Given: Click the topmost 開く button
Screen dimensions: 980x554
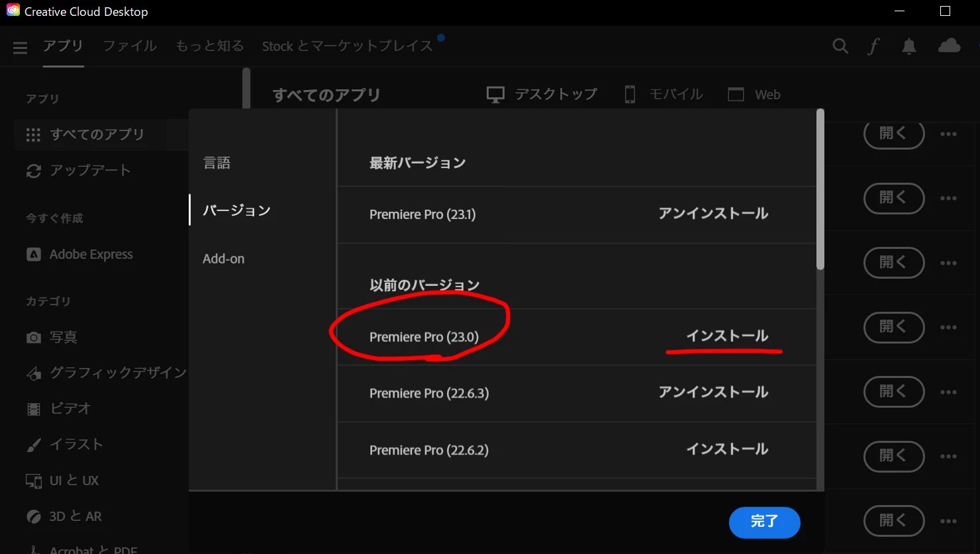Looking at the screenshot, I should pos(894,134).
